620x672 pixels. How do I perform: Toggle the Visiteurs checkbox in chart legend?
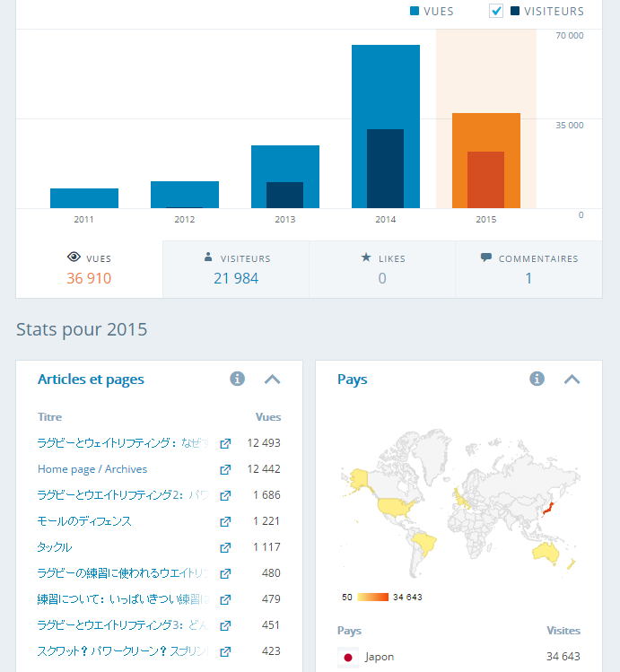[x=496, y=11]
